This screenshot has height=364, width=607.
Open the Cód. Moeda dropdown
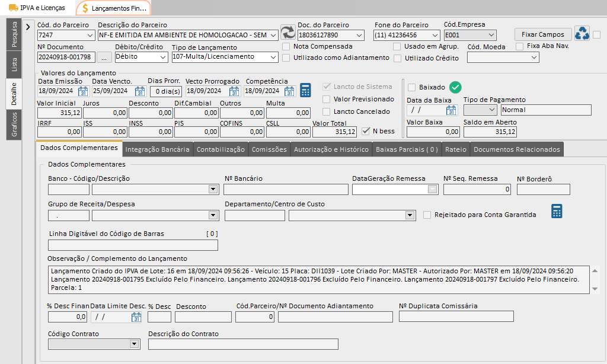click(x=534, y=58)
